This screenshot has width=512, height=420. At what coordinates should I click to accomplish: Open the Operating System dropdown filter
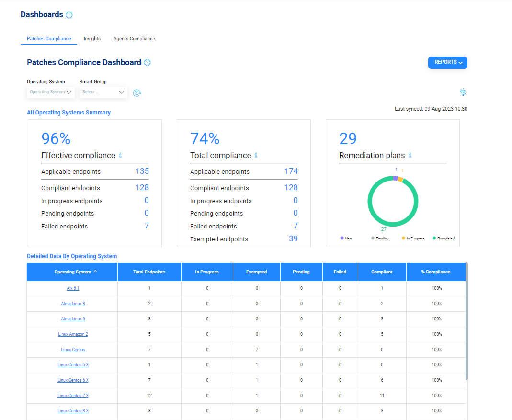tap(50, 92)
